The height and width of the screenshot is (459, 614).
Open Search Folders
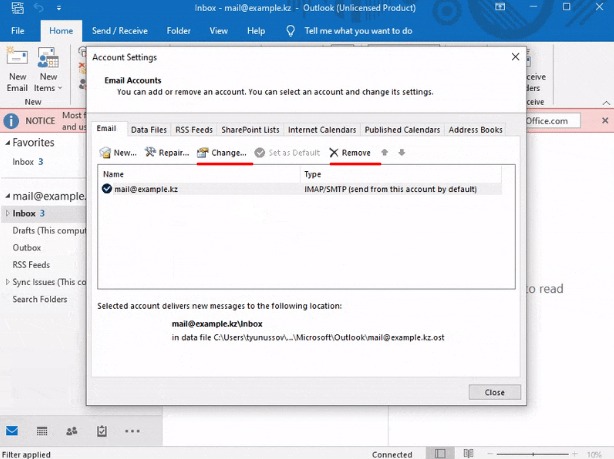[x=40, y=299]
